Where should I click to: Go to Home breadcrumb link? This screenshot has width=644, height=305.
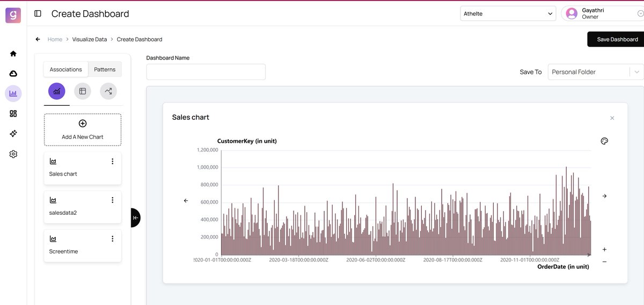tap(55, 39)
